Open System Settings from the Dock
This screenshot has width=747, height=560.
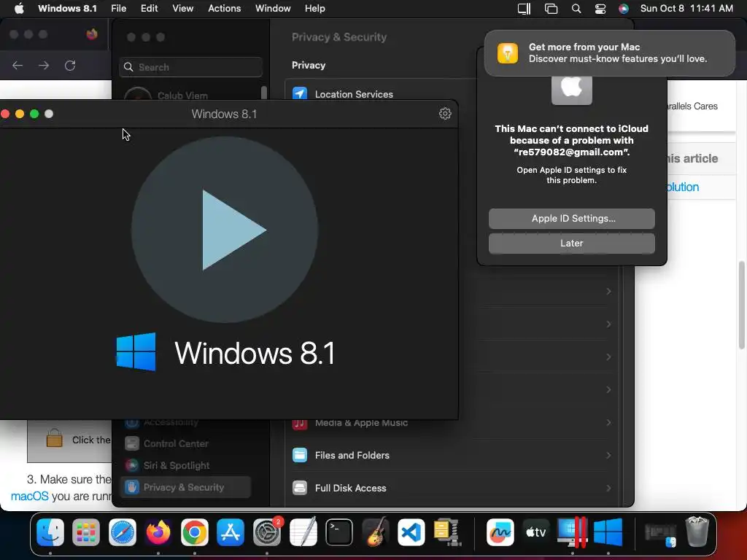pyautogui.click(x=267, y=532)
